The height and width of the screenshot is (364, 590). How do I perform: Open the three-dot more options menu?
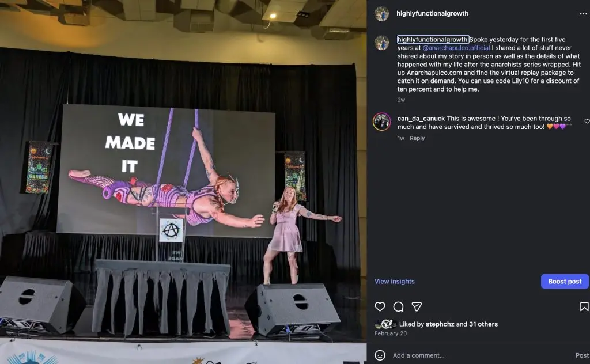point(583,14)
